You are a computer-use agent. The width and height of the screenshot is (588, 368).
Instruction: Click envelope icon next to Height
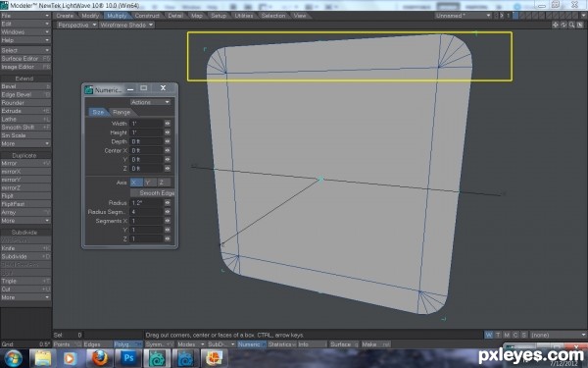(168, 132)
